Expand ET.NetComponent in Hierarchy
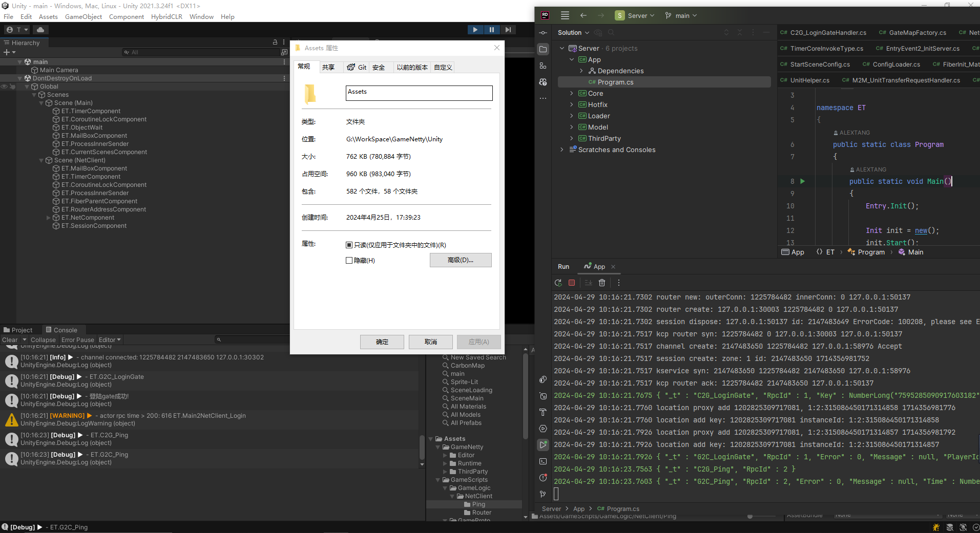This screenshot has height=533, width=980. [49, 218]
